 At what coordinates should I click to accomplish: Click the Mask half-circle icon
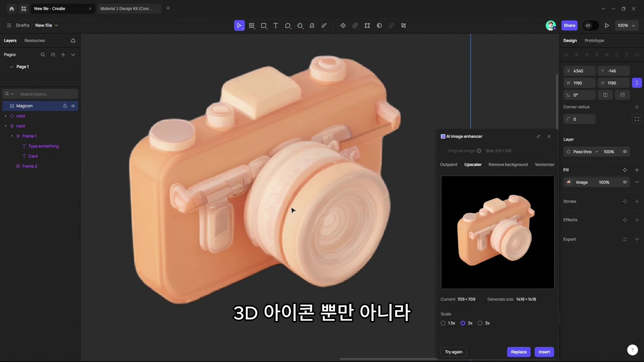pyautogui.click(x=379, y=26)
